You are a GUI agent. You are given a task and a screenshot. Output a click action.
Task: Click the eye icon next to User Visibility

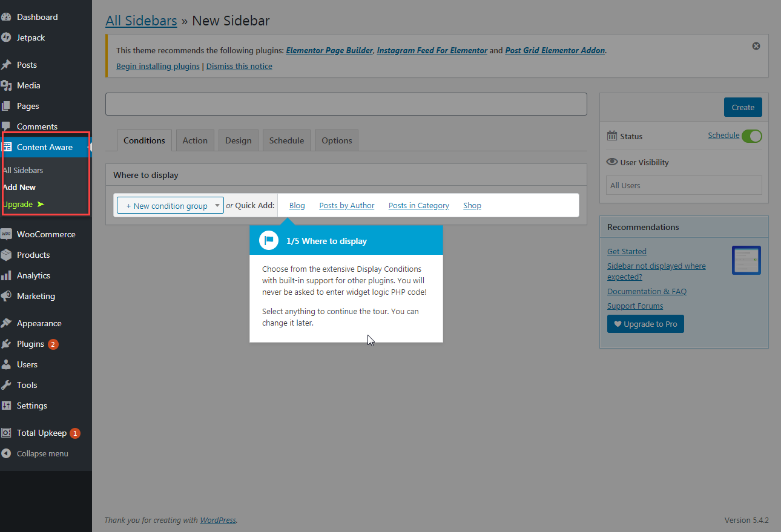[x=611, y=162]
